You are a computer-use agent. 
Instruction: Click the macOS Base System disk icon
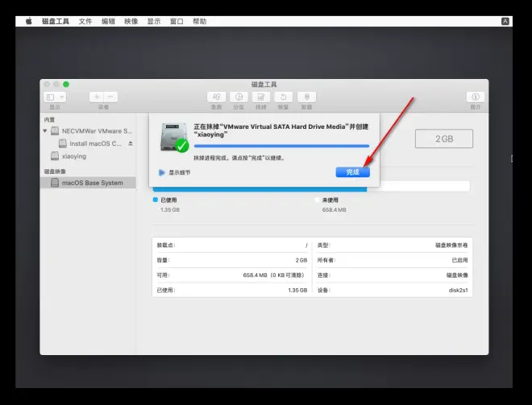point(55,183)
